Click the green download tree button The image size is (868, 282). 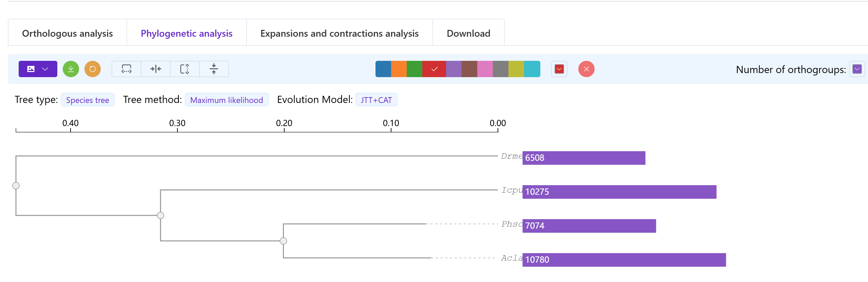[71, 69]
